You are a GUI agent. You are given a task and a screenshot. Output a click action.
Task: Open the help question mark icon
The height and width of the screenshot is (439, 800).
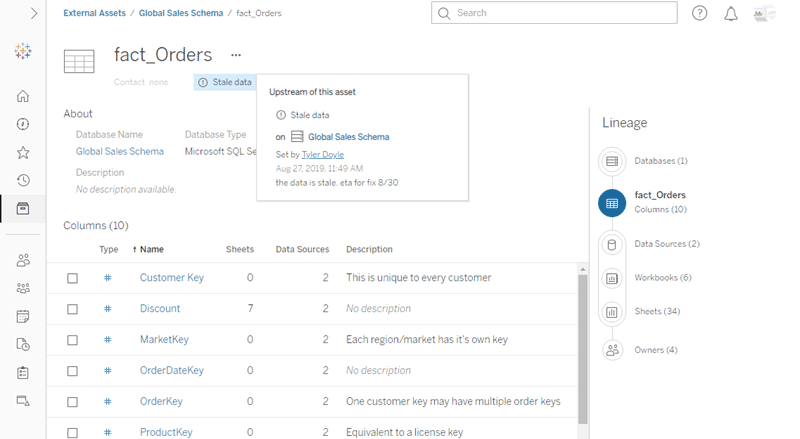point(700,13)
